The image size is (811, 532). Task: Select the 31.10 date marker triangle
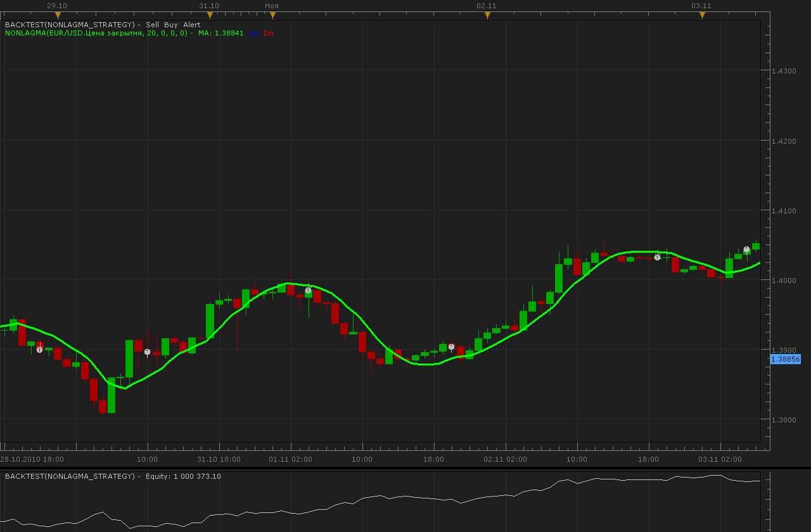click(210, 15)
